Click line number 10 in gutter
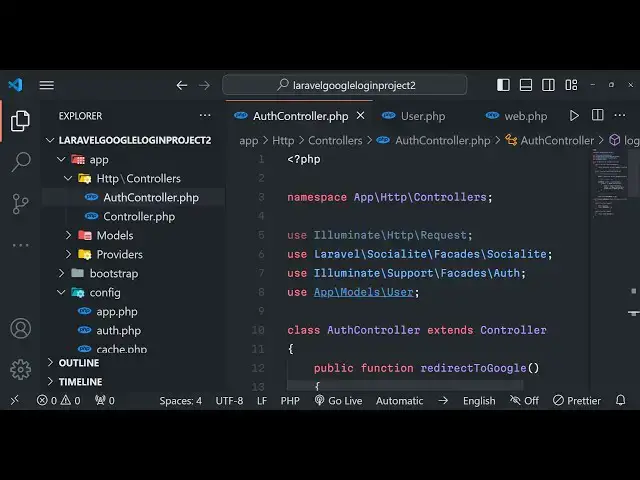The height and width of the screenshot is (480, 640). coord(258,330)
